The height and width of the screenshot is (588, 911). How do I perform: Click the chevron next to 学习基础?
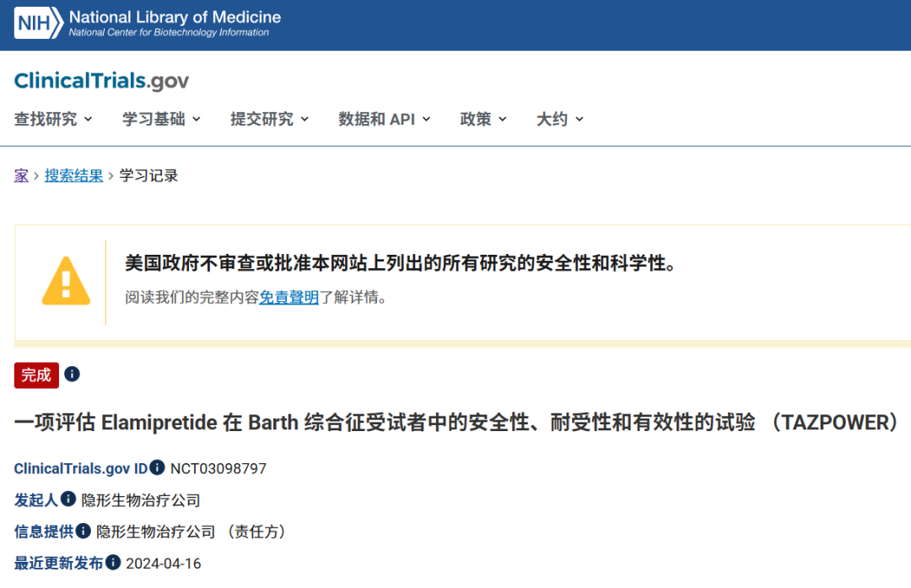tap(197, 119)
